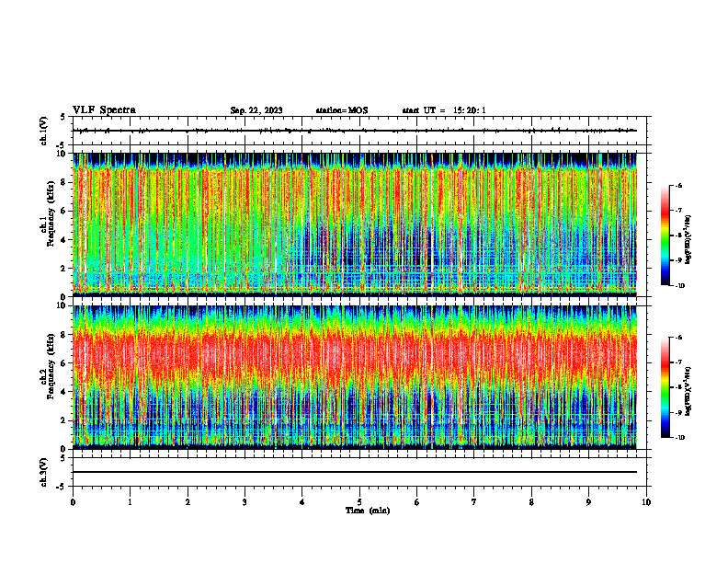Click the ch.1 spectrogram color scale bar
Viewport: 728px width, 563px height.
[665, 236]
